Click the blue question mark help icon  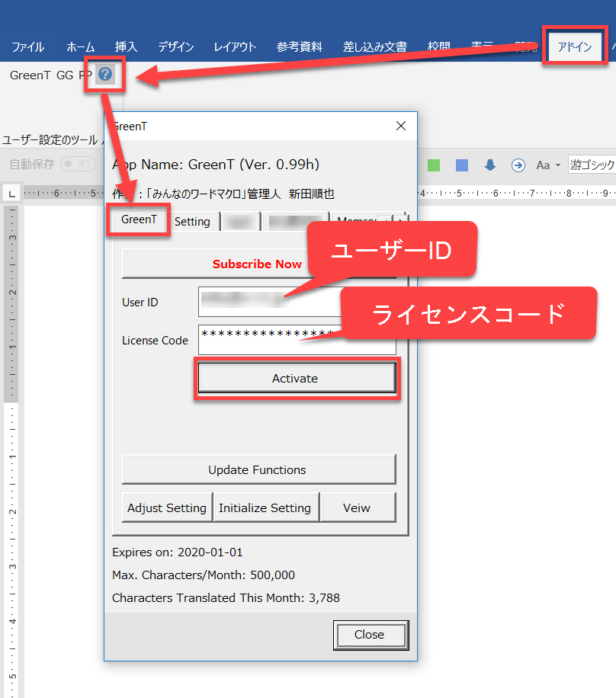(x=105, y=75)
